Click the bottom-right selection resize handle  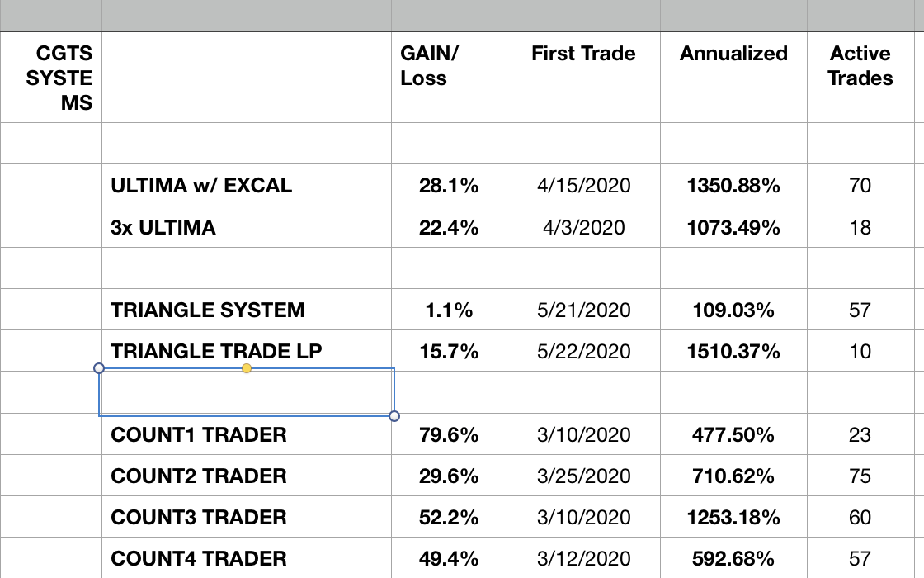coord(394,415)
